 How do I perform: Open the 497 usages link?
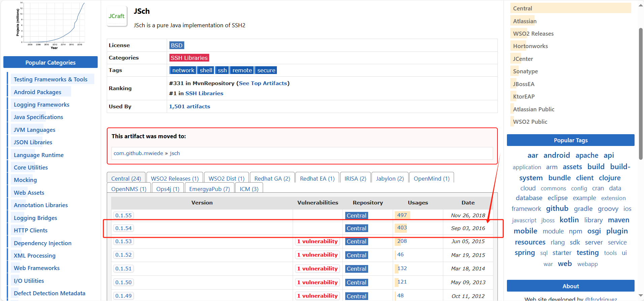coord(402,215)
